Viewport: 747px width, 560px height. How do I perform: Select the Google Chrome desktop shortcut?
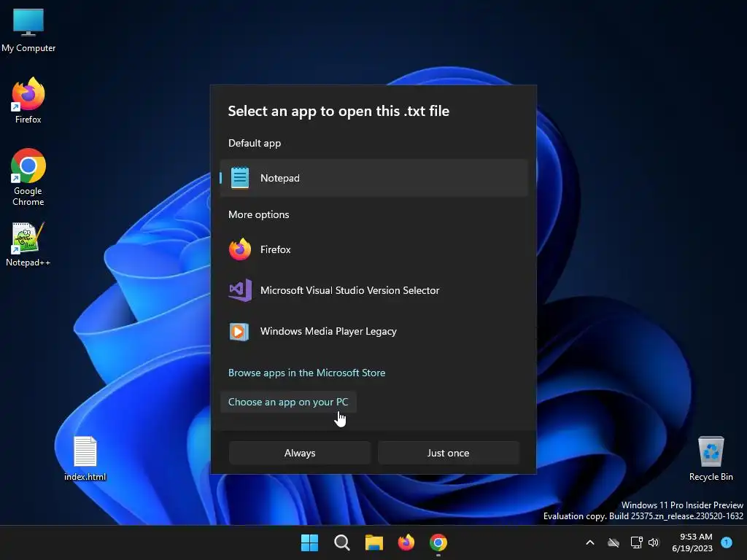[x=28, y=177]
